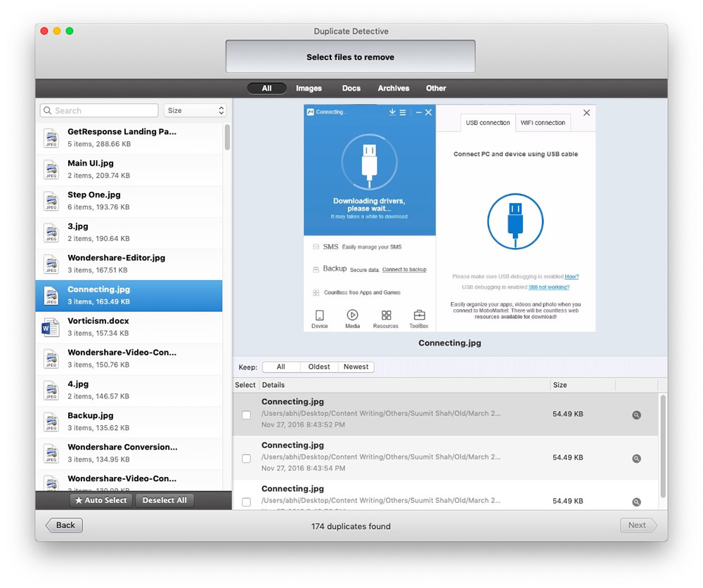
Task: Click the file details list scrollbar
Action: pos(663,446)
